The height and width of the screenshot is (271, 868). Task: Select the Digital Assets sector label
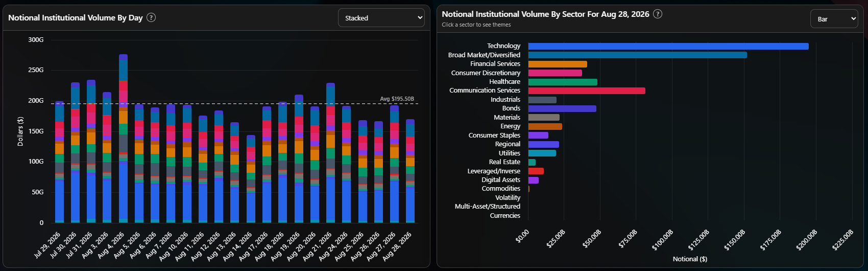(x=500, y=179)
